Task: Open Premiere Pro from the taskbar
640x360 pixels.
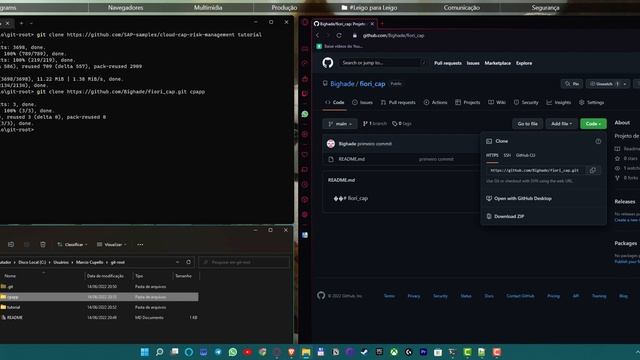Action: 423,352
